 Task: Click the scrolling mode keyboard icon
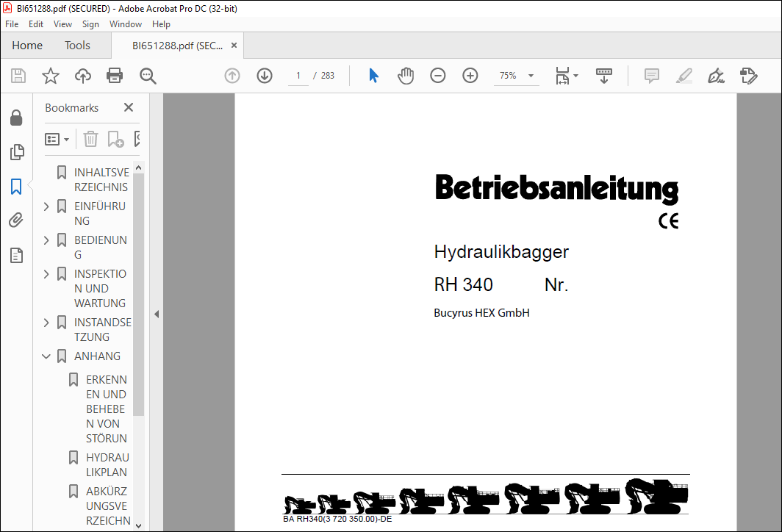pos(603,76)
